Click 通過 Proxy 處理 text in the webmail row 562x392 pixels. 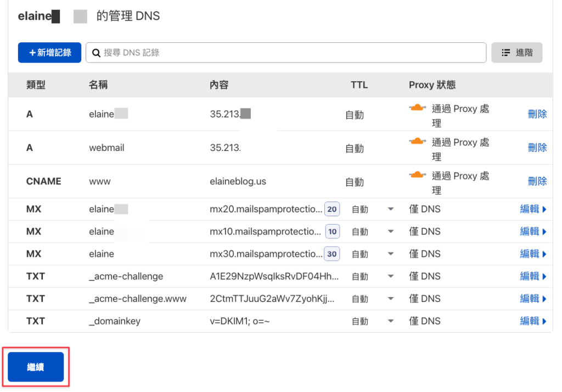point(460,149)
